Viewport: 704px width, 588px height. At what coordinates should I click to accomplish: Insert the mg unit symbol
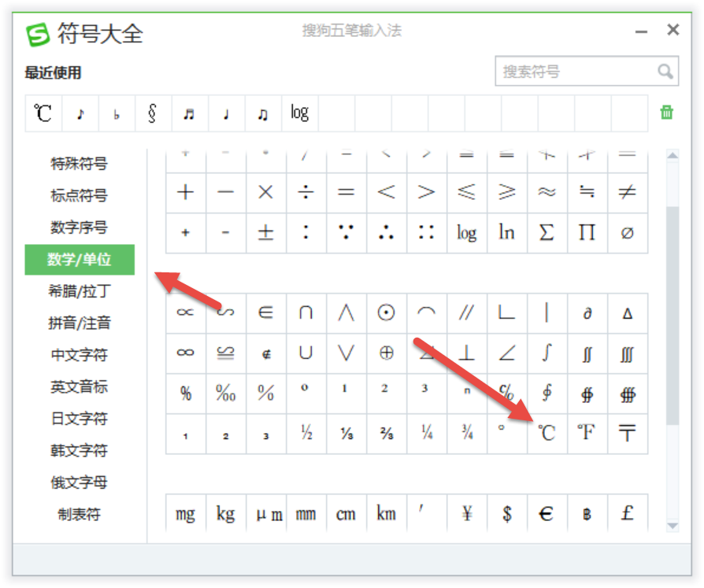click(x=185, y=513)
